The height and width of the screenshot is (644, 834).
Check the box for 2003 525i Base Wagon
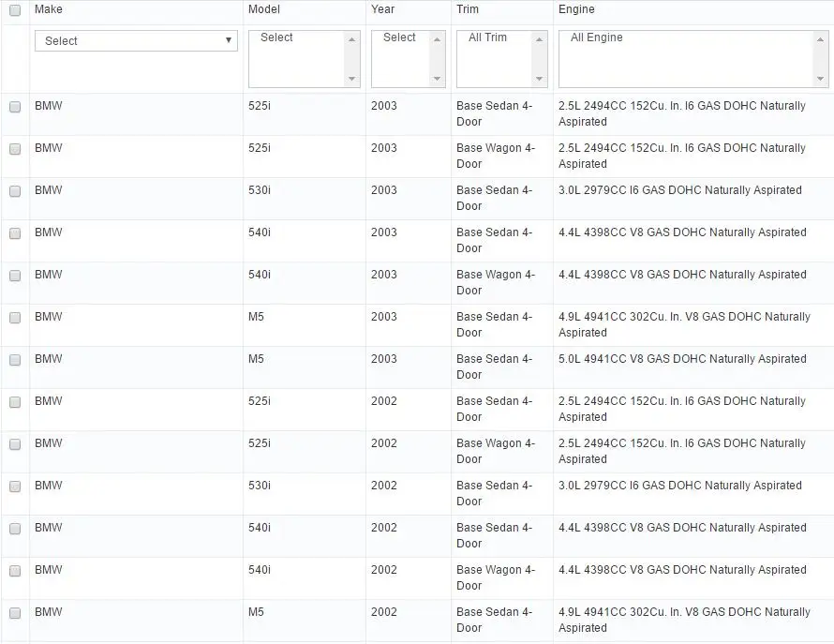coord(15,149)
